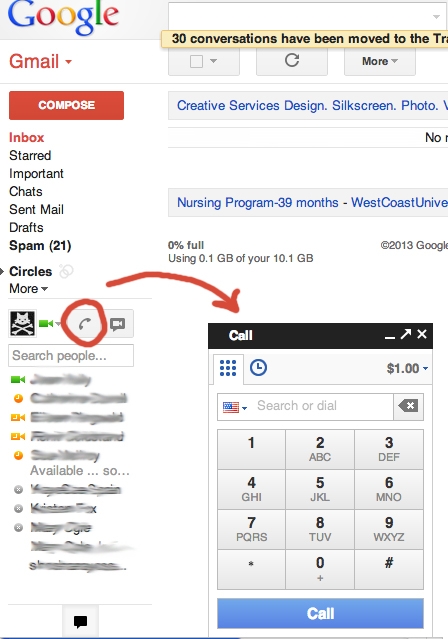Viewport: 448px width, 639px height.
Task: Click the Google search input field
Action: [x=299, y=16]
